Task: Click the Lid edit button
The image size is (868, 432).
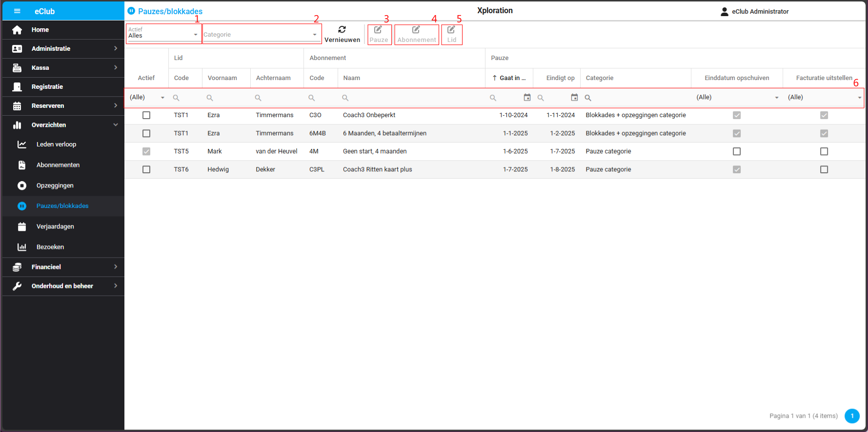Action: pyautogui.click(x=452, y=34)
